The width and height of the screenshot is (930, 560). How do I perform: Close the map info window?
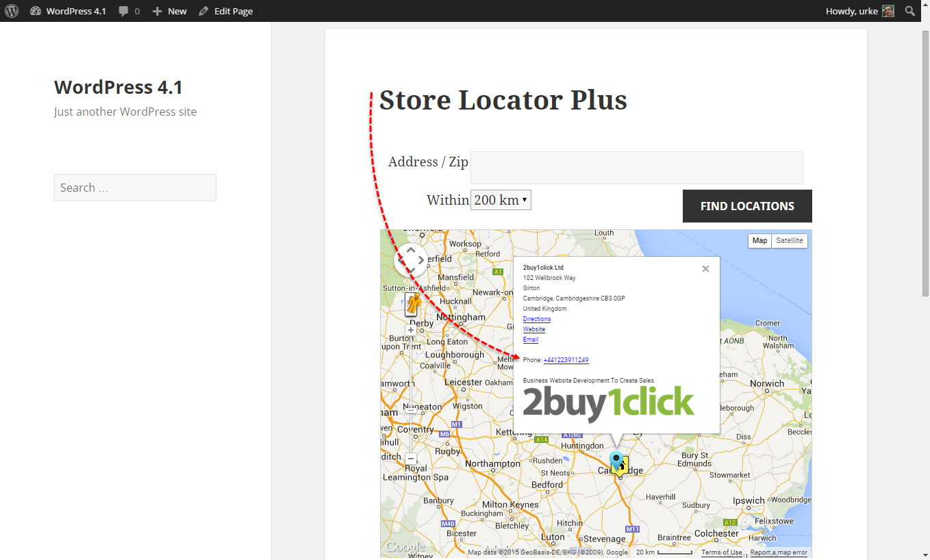[x=705, y=269]
